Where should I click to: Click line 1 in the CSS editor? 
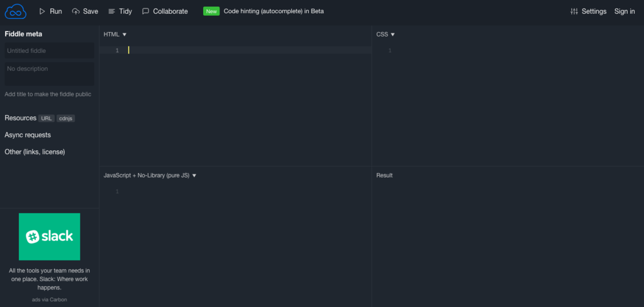(x=508, y=50)
